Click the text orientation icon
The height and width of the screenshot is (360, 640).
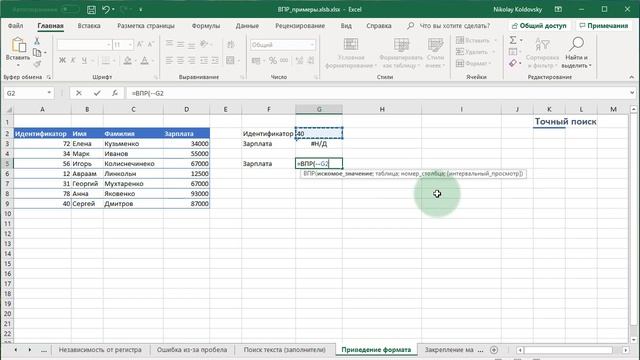tap(204, 44)
